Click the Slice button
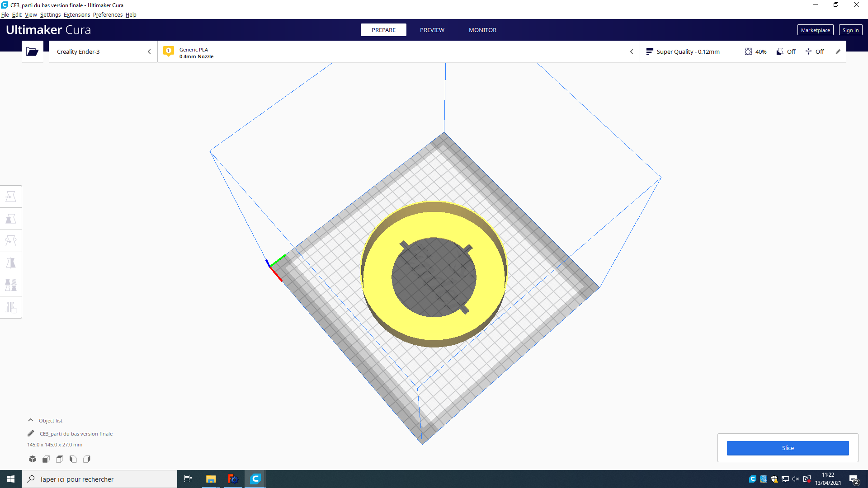The image size is (868, 488). click(x=788, y=448)
